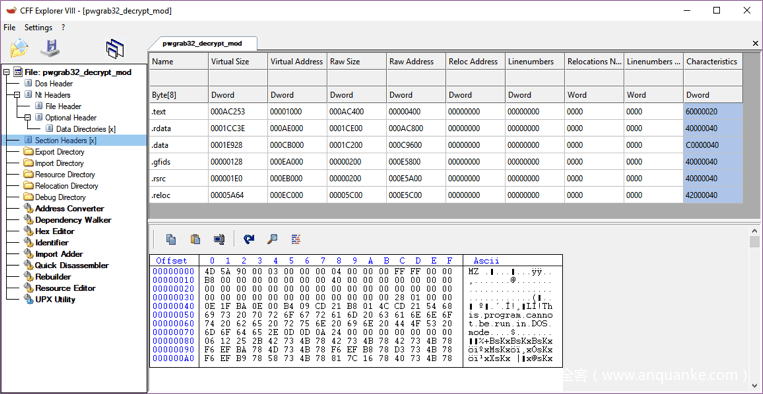Click the hex pane scroll-up arrow
The image size is (763, 394).
[755, 231]
